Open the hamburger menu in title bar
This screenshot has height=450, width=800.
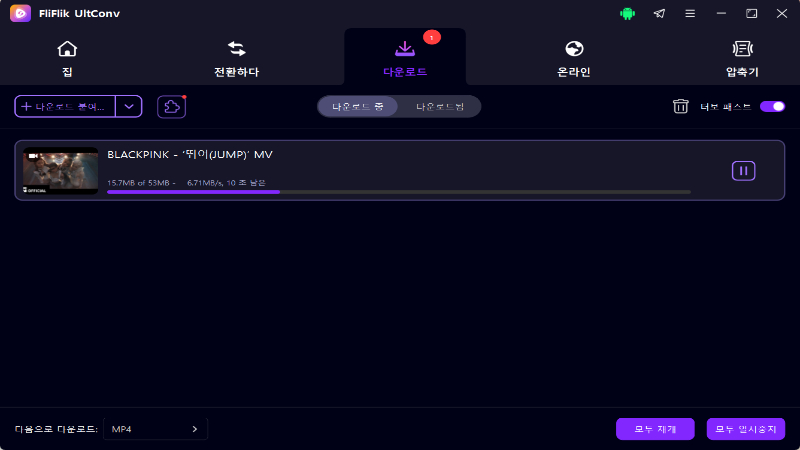click(690, 14)
